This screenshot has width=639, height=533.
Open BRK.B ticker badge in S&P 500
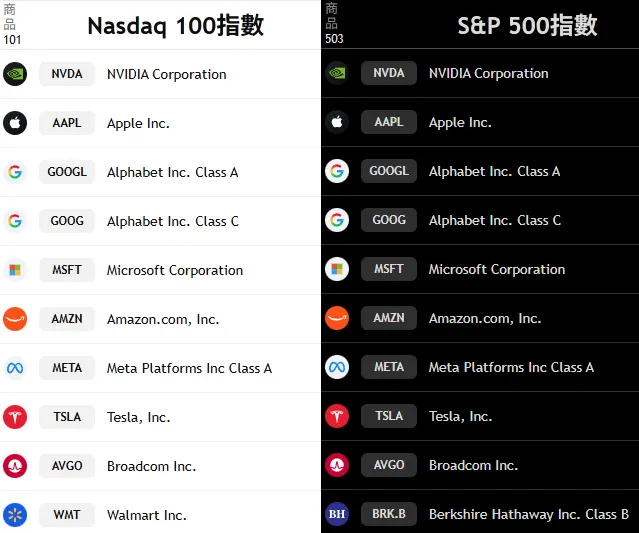(389, 514)
